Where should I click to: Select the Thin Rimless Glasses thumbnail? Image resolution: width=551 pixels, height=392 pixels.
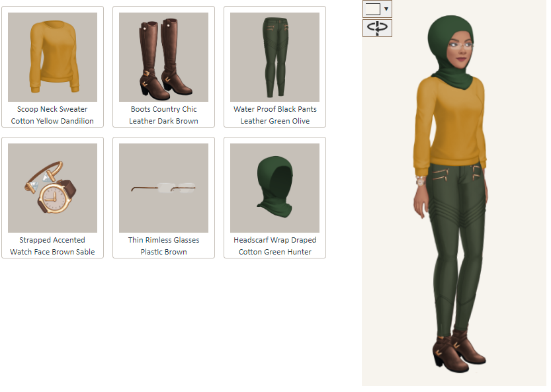tap(165, 189)
